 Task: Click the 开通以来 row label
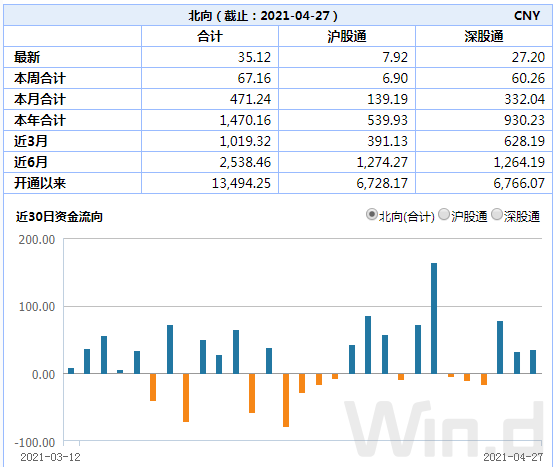pyautogui.click(x=40, y=183)
